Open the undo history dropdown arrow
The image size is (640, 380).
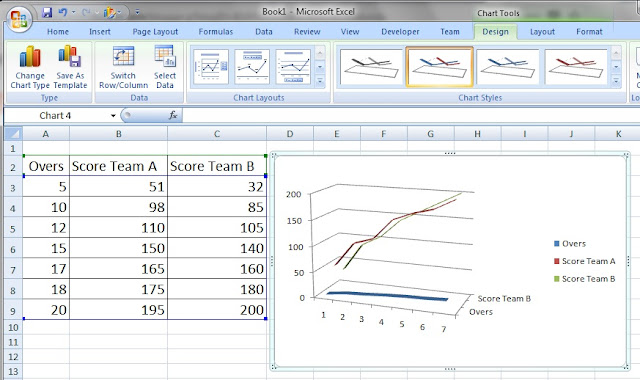[x=74, y=13]
